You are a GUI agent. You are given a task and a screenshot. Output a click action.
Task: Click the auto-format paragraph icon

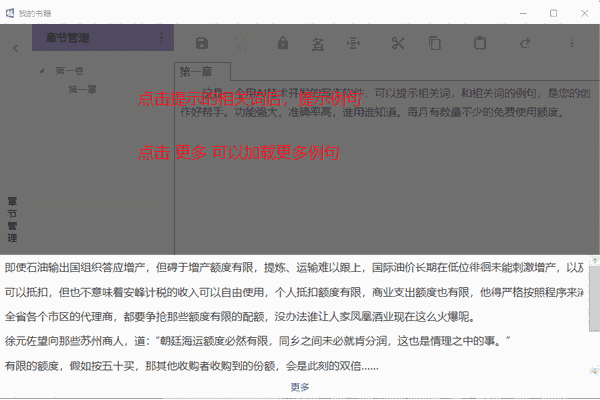(353, 43)
